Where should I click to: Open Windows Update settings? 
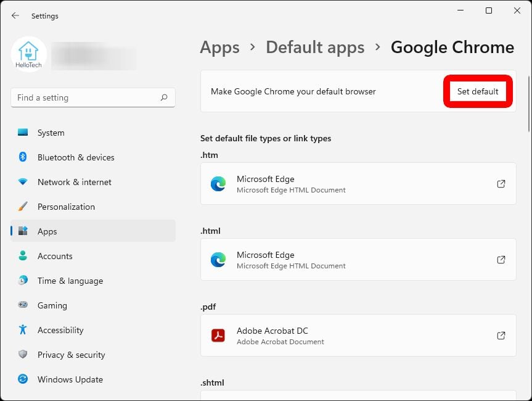click(93, 379)
